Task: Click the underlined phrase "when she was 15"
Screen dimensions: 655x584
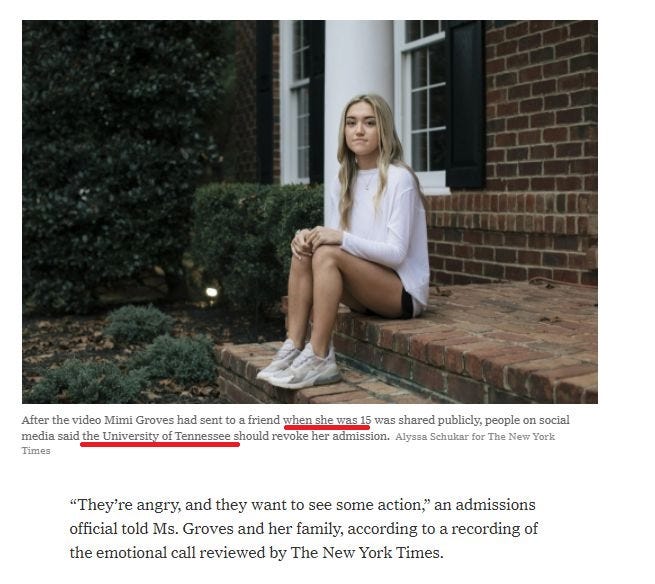Action: tap(327, 419)
